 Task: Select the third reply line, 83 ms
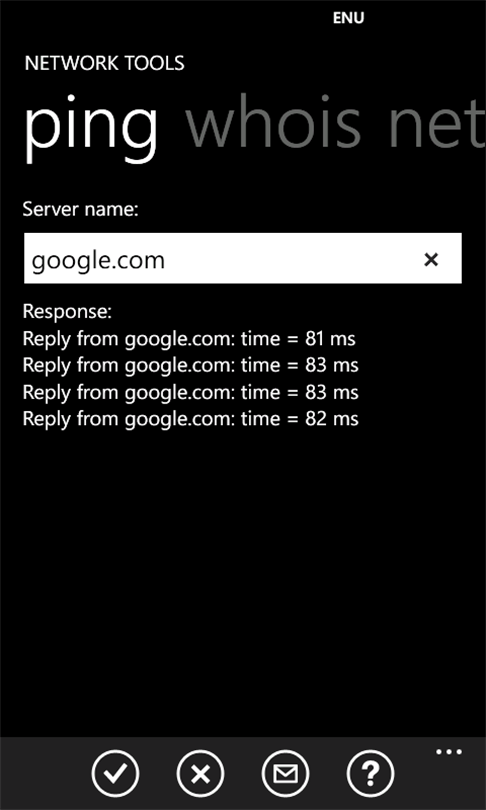191,392
